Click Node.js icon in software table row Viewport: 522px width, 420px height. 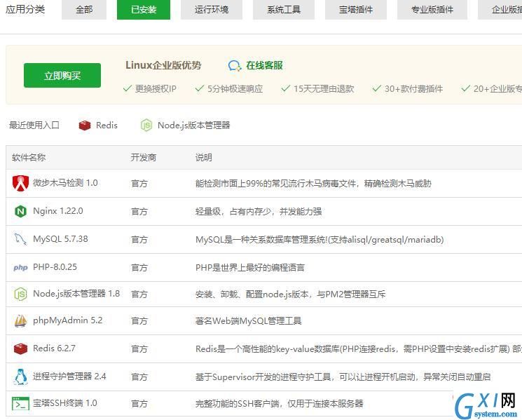coord(20,294)
